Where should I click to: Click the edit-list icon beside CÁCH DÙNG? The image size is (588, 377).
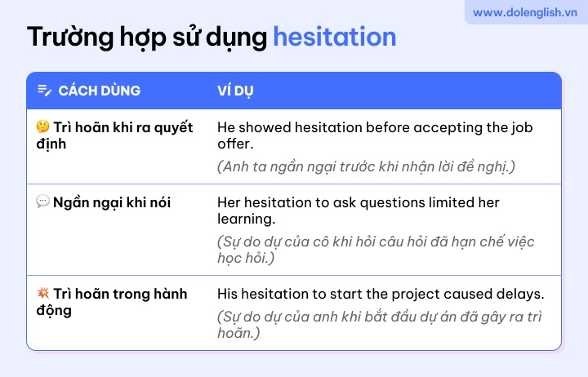coord(44,90)
